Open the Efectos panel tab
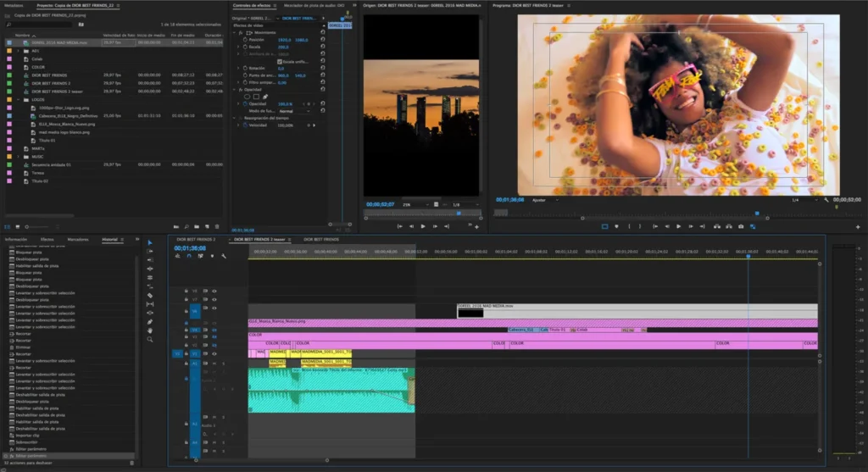 tap(47, 240)
